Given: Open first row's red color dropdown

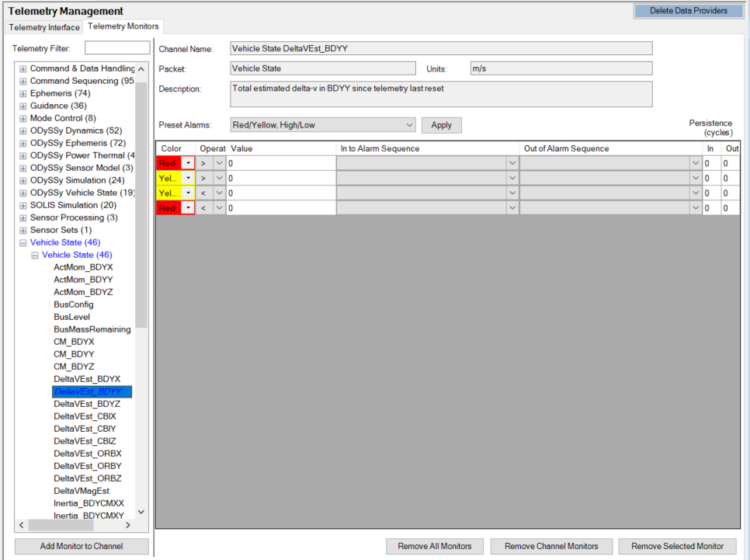Looking at the screenshot, I should 188,164.
